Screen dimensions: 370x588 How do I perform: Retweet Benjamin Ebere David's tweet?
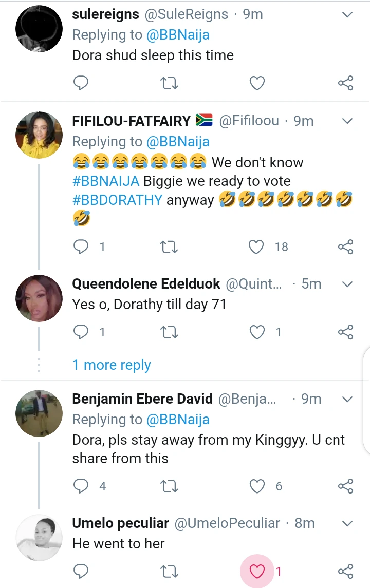pyautogui.click(x=169, y=486)
